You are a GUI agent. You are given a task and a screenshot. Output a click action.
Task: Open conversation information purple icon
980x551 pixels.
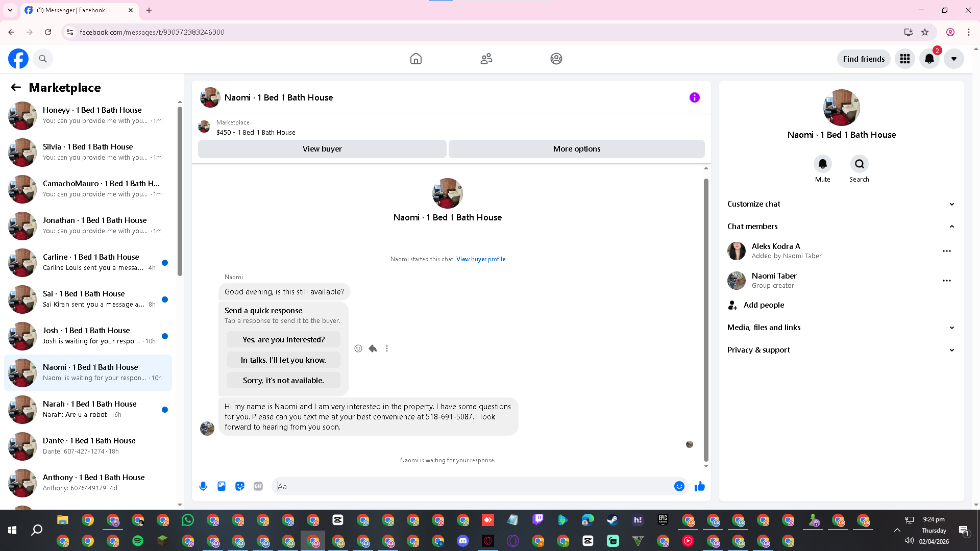click(695, 97)
